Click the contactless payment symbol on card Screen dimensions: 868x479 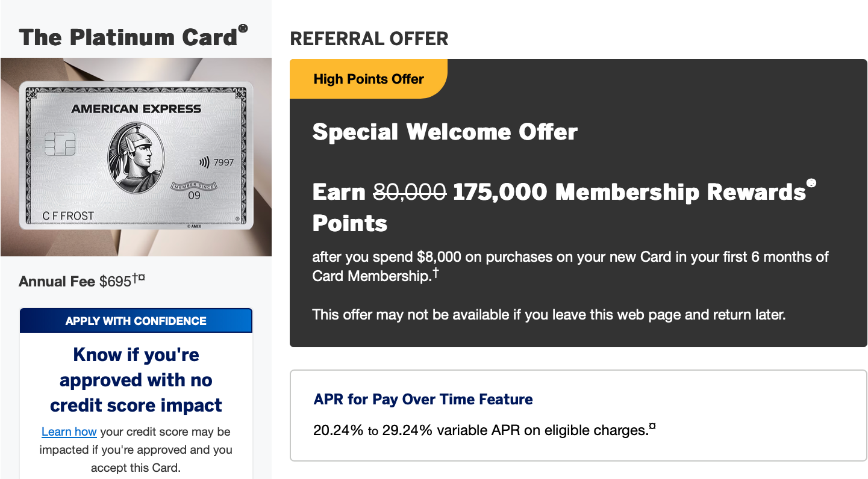click(x=204, y=162)
